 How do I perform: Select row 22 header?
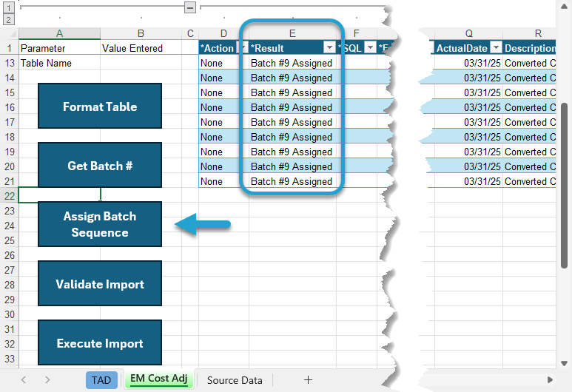[10, 196]
